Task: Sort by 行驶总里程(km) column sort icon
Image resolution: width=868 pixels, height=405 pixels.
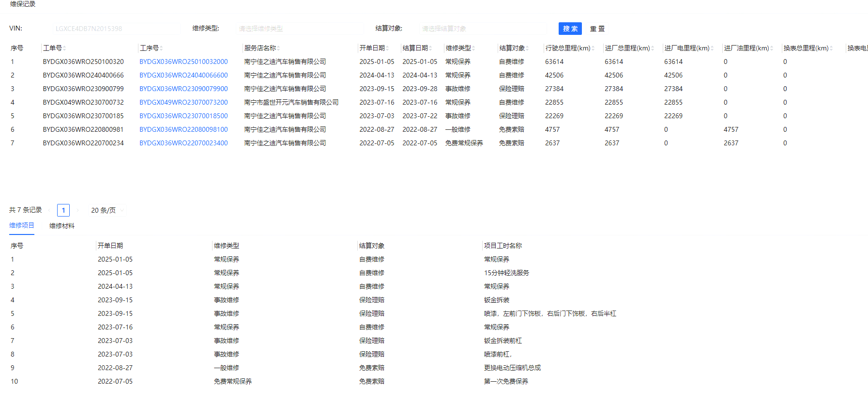Action: (593, 48)
